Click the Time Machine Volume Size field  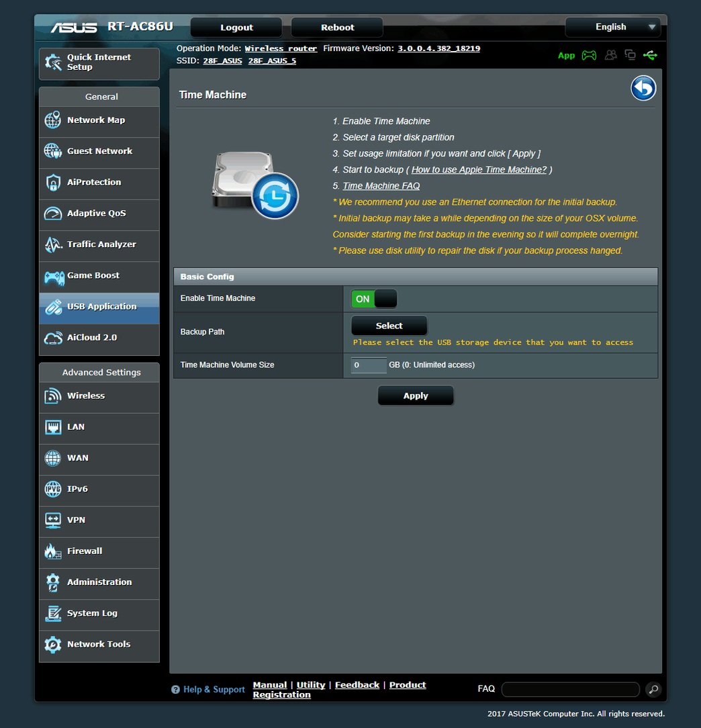pos(369,365)
